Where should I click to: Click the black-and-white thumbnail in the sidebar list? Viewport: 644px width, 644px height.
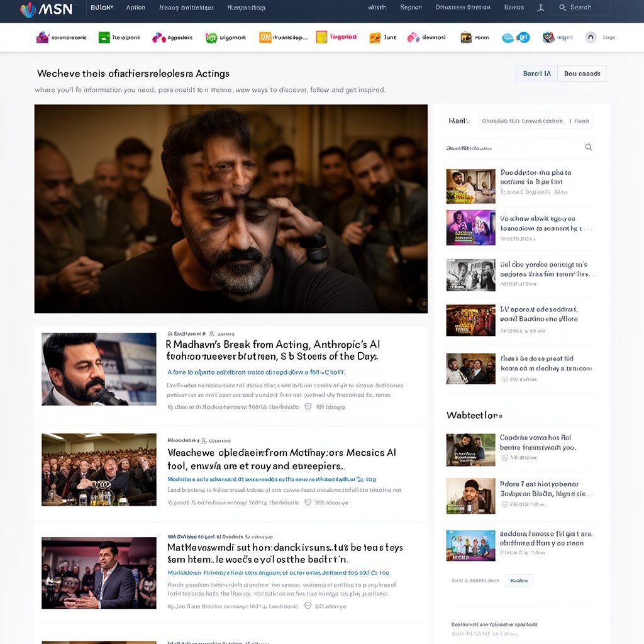pyautogui.click(x=470, y=275)
